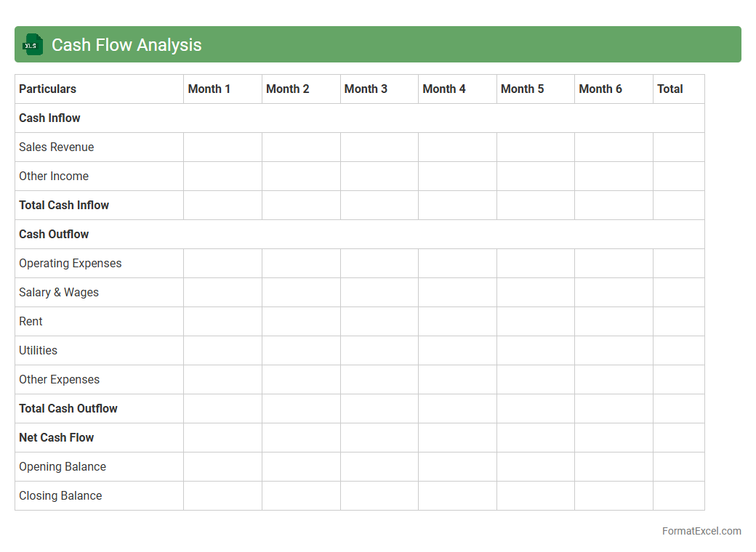
Task: Click the Cash Outflow section heading
Action: point(54,234)
